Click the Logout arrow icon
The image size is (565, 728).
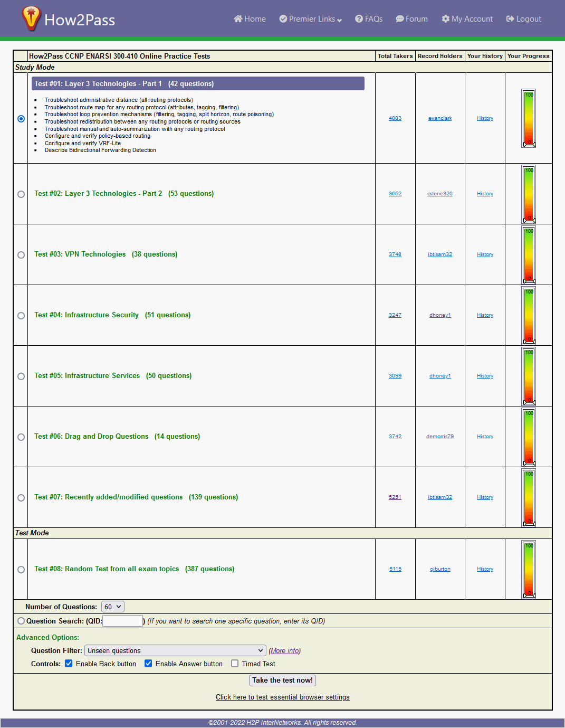click(x=510, y=19)
